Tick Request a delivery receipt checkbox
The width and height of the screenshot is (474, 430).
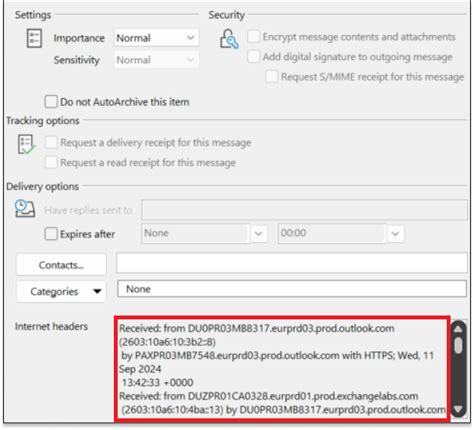(x=51, y=142)
